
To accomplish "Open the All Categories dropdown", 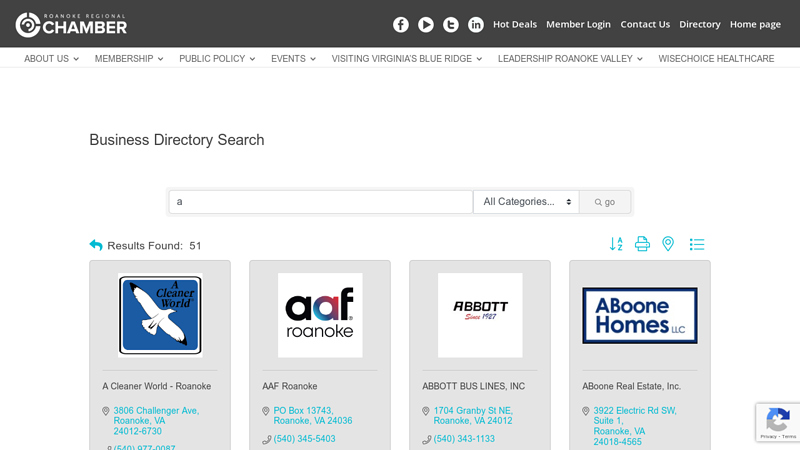I will click(x=526, y=202).
